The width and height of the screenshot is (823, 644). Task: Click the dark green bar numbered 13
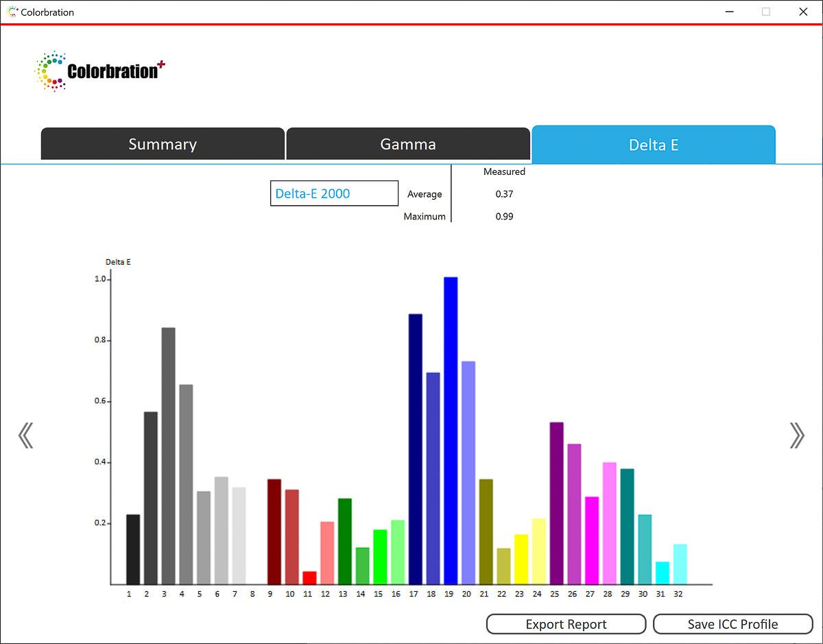point(345,541)
